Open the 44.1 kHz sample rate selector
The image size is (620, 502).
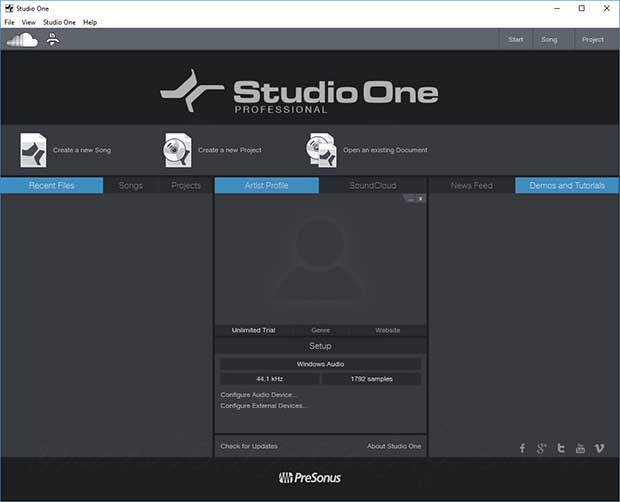(270, 379)
